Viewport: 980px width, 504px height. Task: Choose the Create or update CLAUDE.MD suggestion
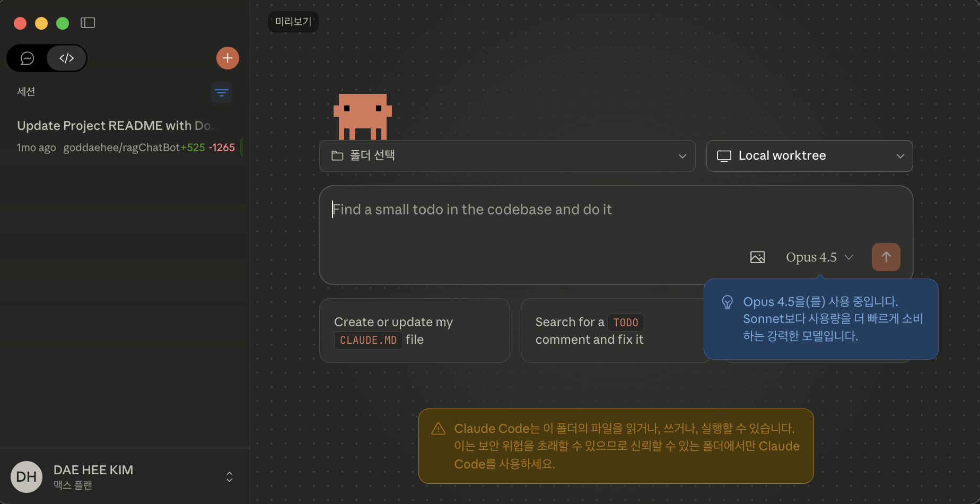415,331
